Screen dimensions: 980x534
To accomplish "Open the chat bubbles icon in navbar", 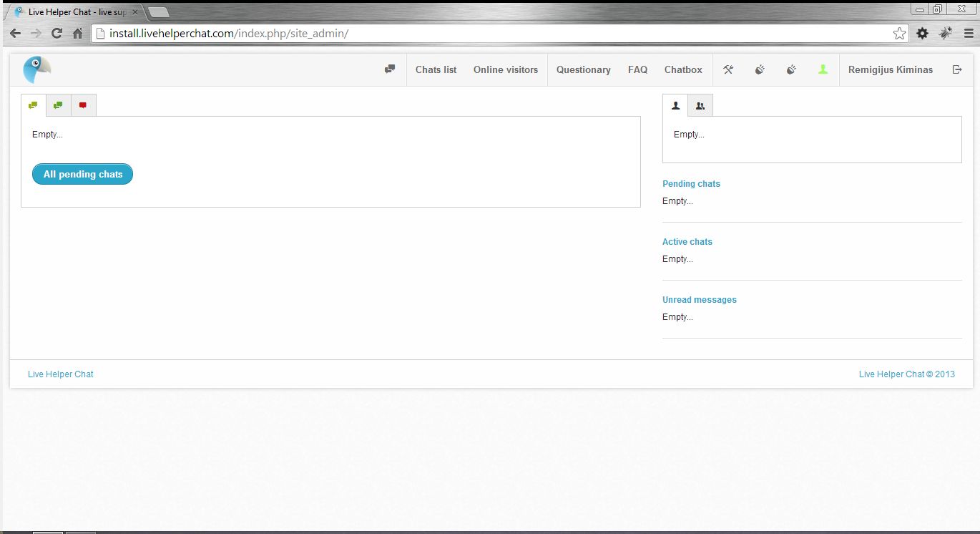I will pyautogui.click(x=390, y=69).
